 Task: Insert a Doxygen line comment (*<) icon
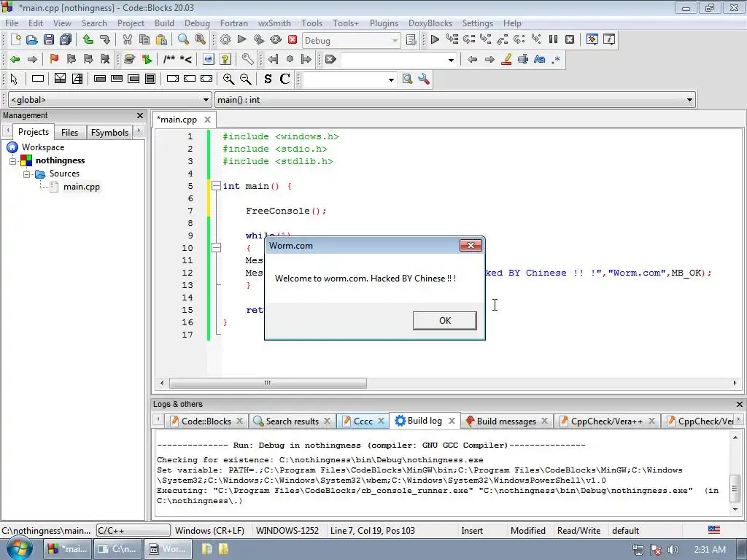(186, 59)
